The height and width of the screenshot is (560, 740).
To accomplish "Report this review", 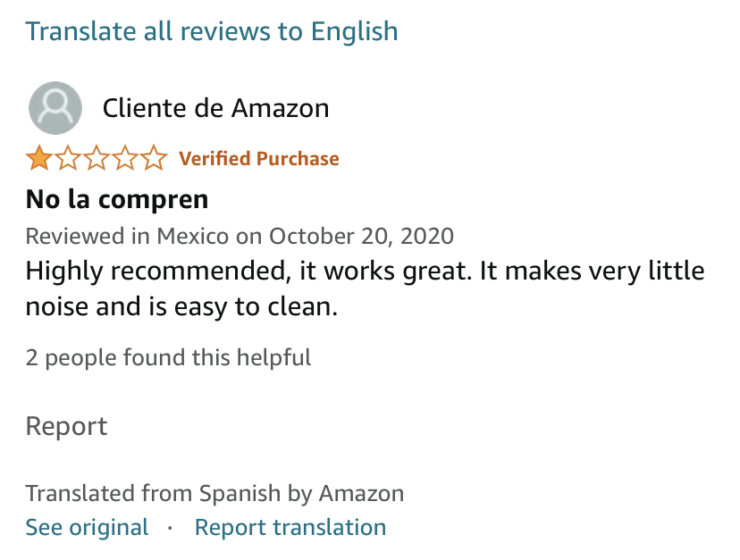I will click(x=66, y=426).
